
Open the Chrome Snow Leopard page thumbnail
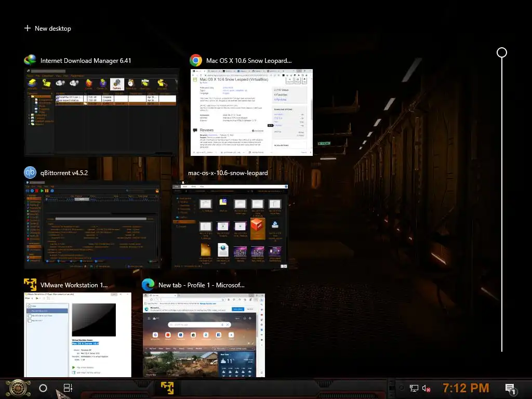[251, 112]
